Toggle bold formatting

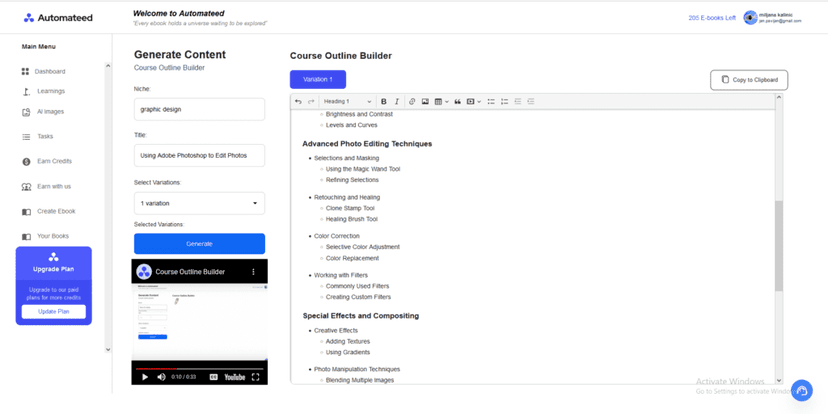click(384, 101)
